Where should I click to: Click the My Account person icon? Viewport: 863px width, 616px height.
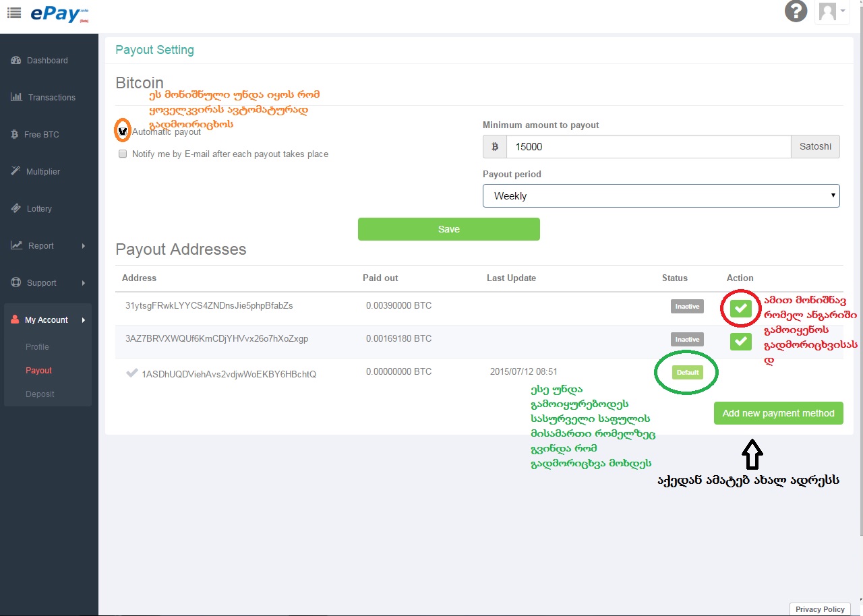tap(15, 319)
